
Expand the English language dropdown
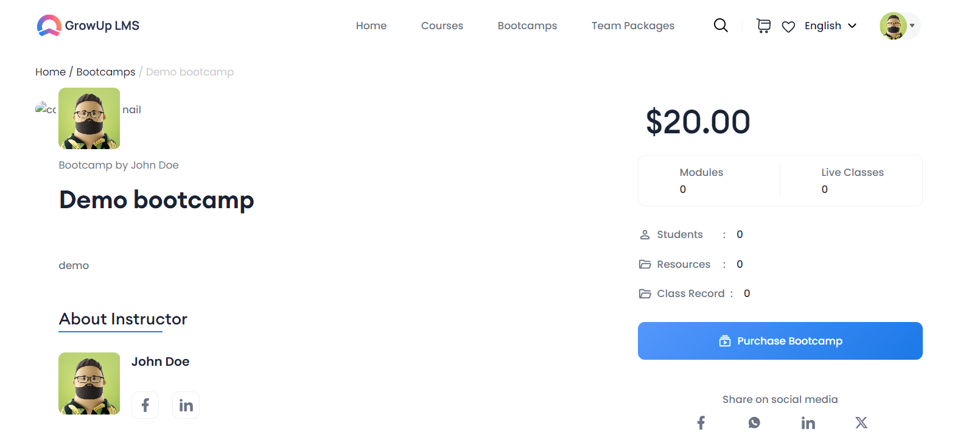point(830,26)
